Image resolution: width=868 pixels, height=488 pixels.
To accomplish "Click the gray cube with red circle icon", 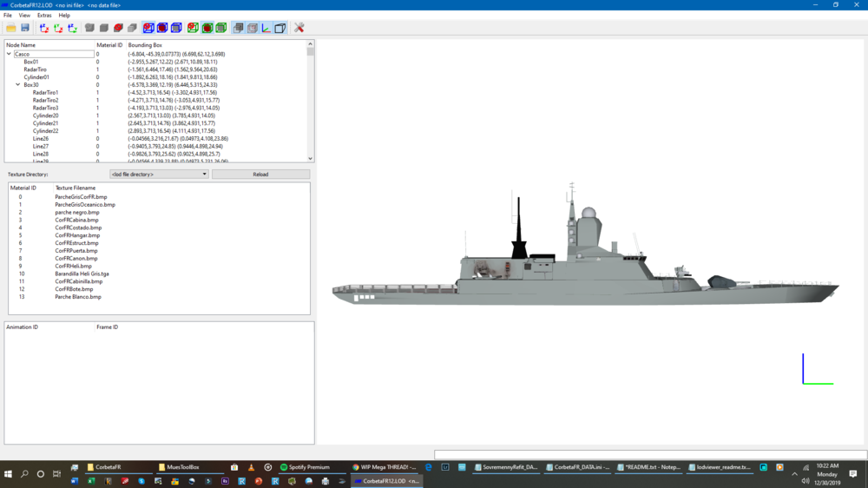I will pyautogui.click(x=118, y=28).
